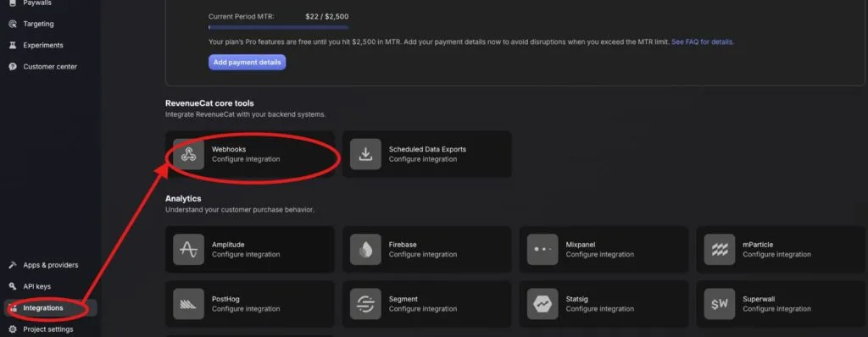Click Configure integration under PostHog

click(x=246, y=309)
